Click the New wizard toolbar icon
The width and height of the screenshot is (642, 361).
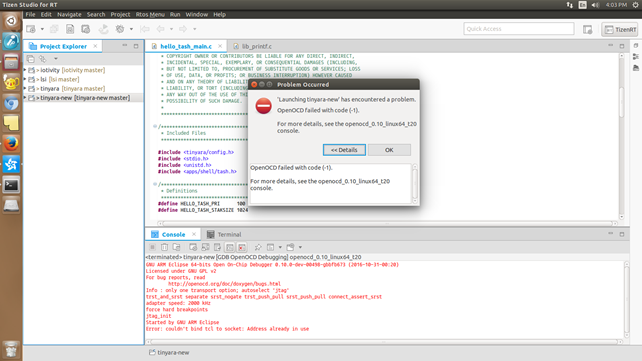31,29
